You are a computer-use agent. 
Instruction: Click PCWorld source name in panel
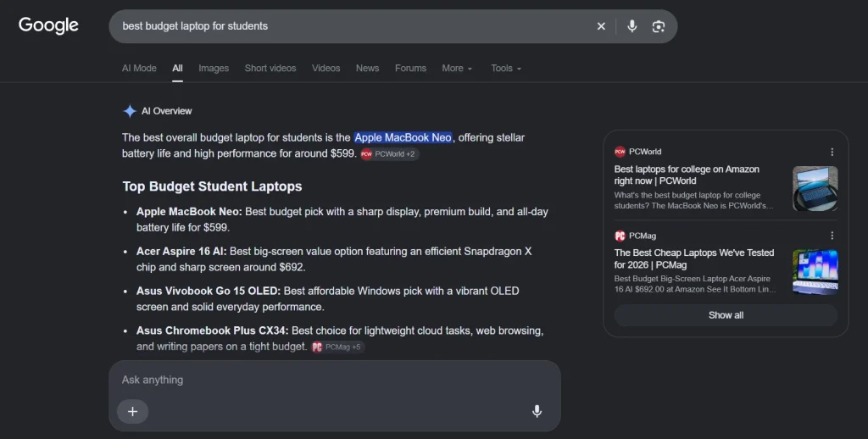(645, 152)
